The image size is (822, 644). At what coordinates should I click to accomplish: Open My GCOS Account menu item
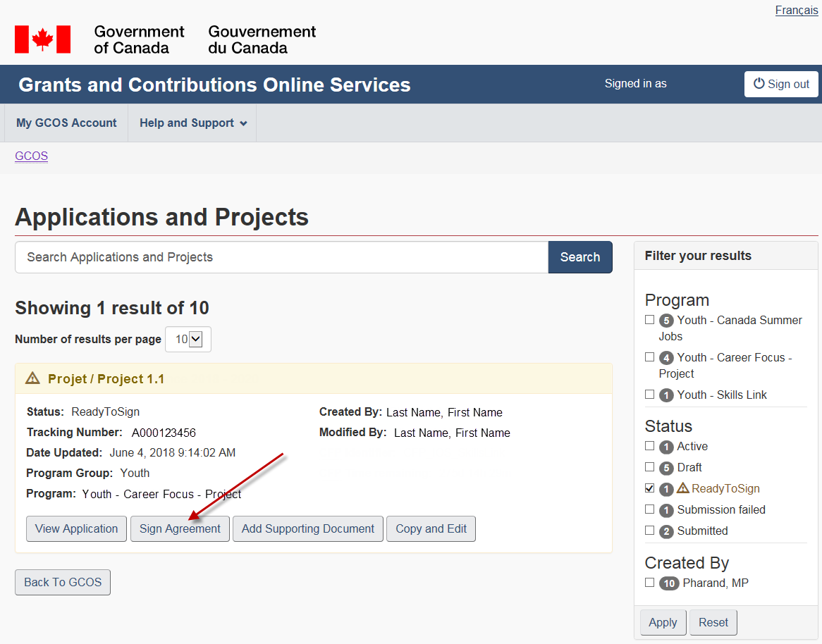click(x=66, y=123)
